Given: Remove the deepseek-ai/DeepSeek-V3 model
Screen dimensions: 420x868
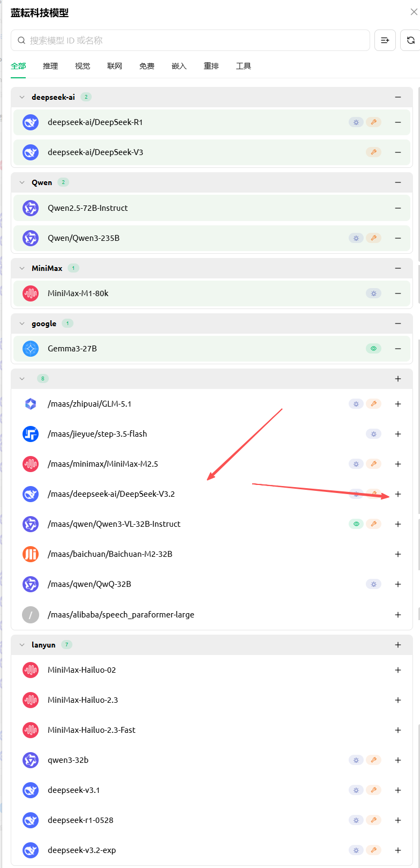Looking at the screenshot, I should (x=398, y=152).
